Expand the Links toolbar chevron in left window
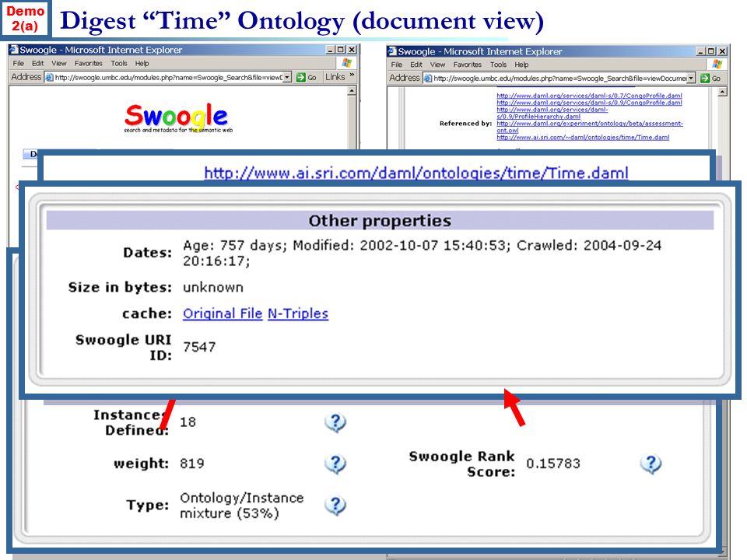This screenshot has width=747, height=560. pyautogui.click(x=352, y=75)
